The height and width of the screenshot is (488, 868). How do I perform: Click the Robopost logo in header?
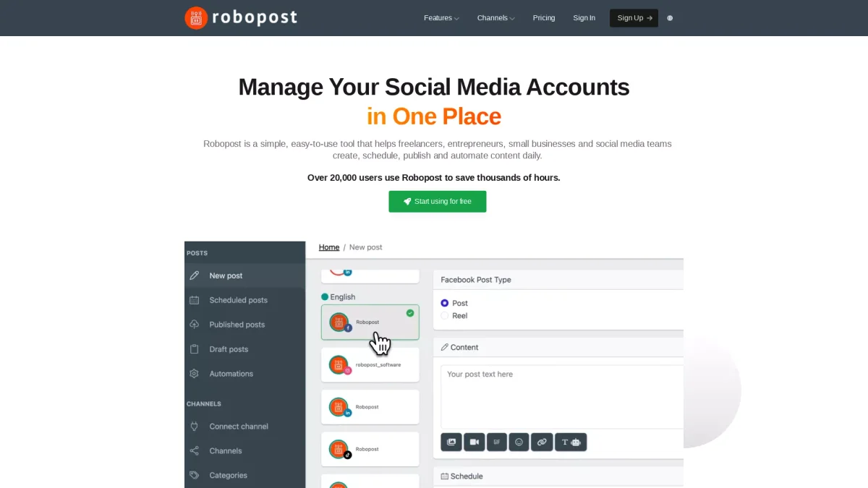[x=241, y=17]
